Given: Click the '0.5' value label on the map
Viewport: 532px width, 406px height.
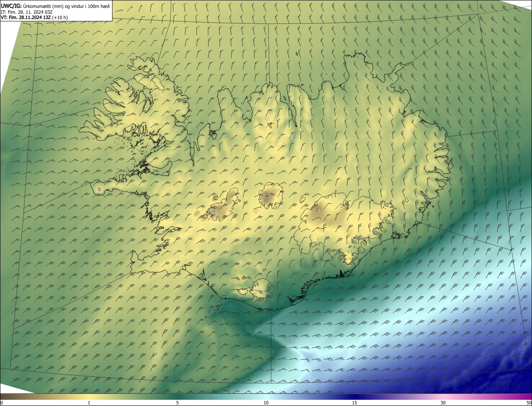Looking at the screenshot, I should pyautogui.click(x=214, y=211).
